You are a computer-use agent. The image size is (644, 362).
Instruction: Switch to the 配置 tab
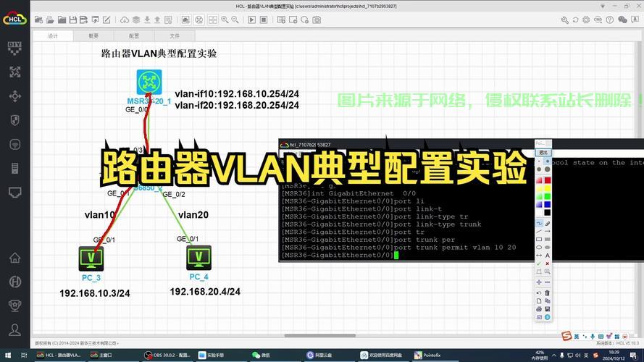pos(134,35)
